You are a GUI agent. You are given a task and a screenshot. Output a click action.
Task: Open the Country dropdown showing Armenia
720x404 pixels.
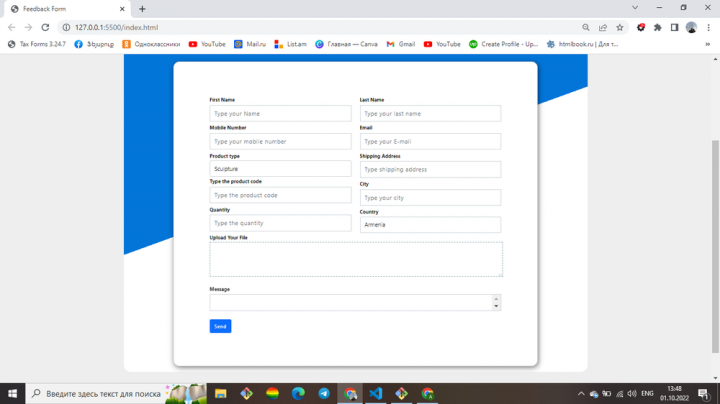pos(430,225)
